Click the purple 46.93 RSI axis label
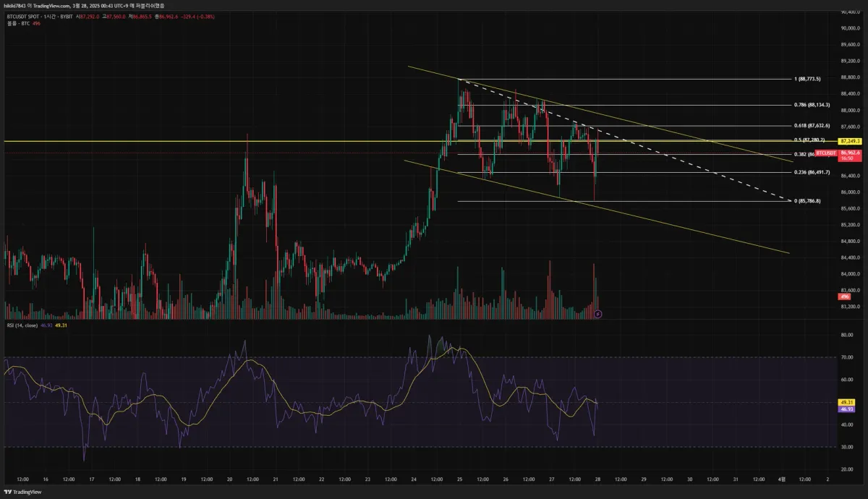 [x=846, y=409]
